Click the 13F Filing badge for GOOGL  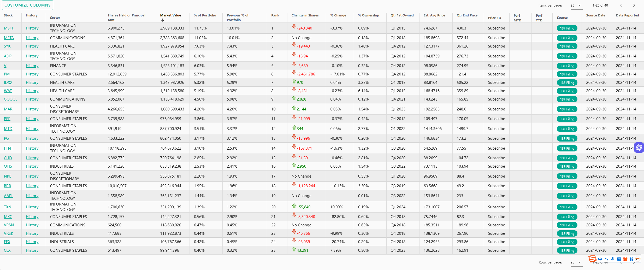coord(567,99)
